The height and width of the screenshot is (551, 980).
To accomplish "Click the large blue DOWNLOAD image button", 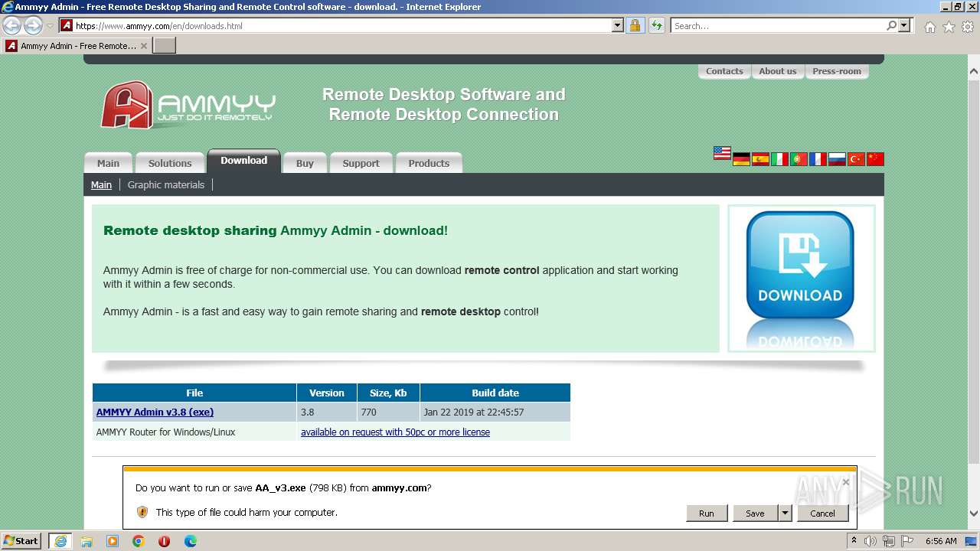I will click(x=801, y=266).
